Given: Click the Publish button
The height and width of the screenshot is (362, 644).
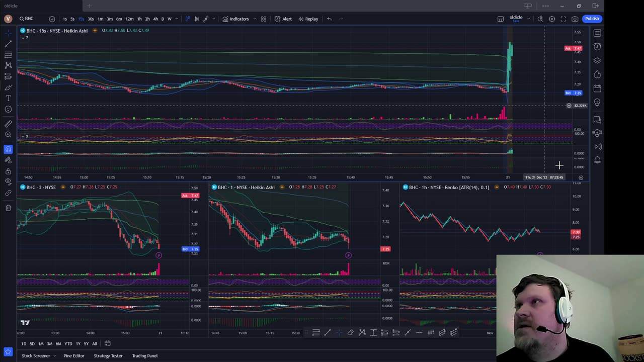Looking at the screenshot, I should click(592, 19).
